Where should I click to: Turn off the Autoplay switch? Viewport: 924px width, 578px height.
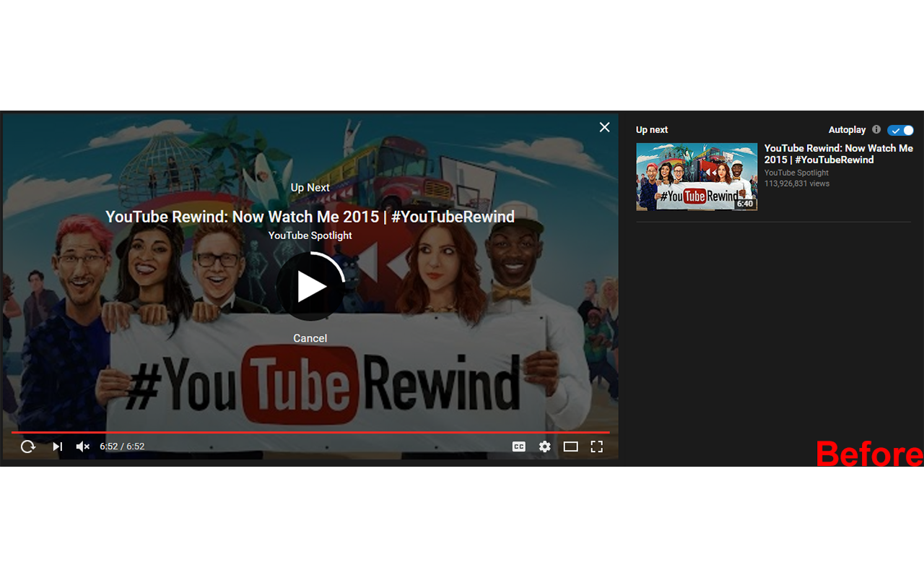[x=901, y=130]
